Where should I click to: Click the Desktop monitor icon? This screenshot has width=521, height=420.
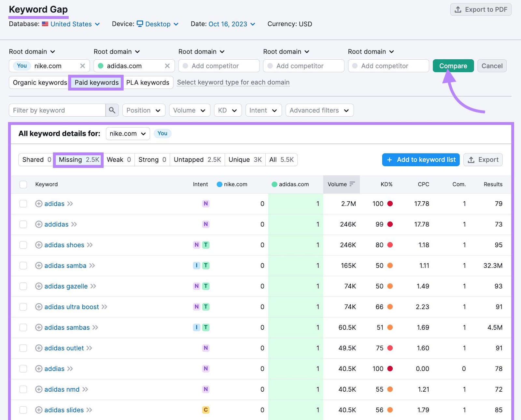pyautogui.click(x=140, y=24)
